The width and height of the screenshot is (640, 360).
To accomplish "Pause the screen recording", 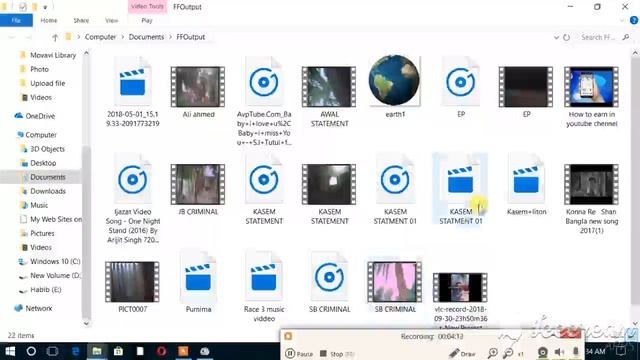I will point(299,353).
